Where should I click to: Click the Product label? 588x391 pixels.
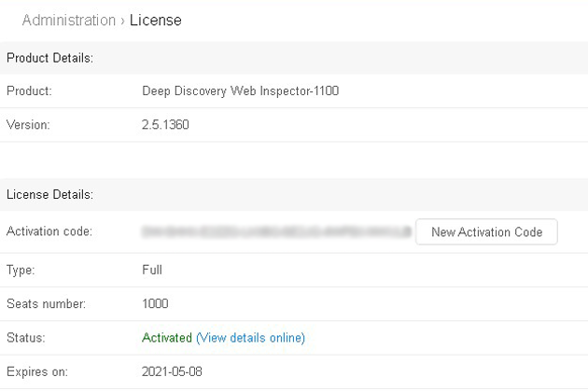pyautogui.click(x=29, y=91)
